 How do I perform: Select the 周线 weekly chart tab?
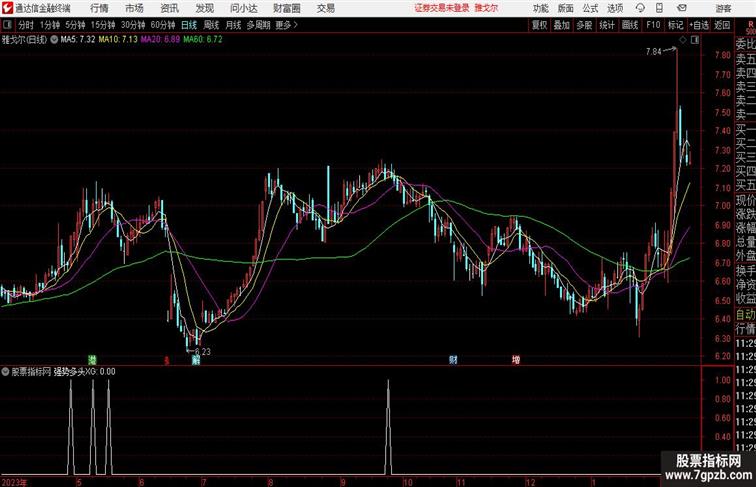pos(211,25)
